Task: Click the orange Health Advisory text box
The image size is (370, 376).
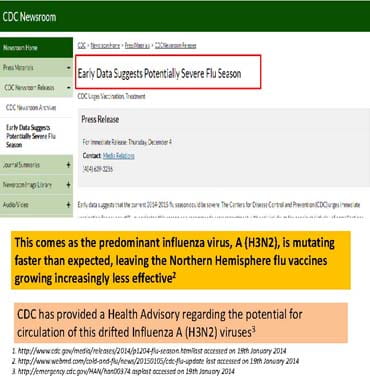Action: [x=181, y=323]
